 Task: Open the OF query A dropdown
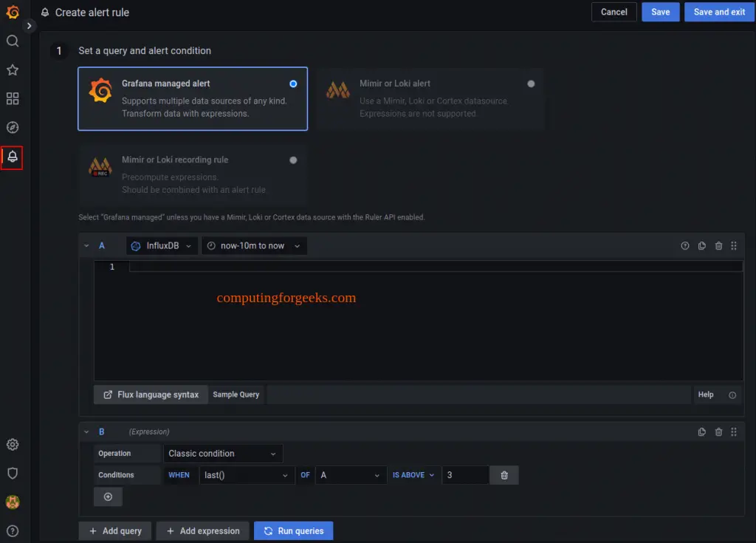pos(351,476)
